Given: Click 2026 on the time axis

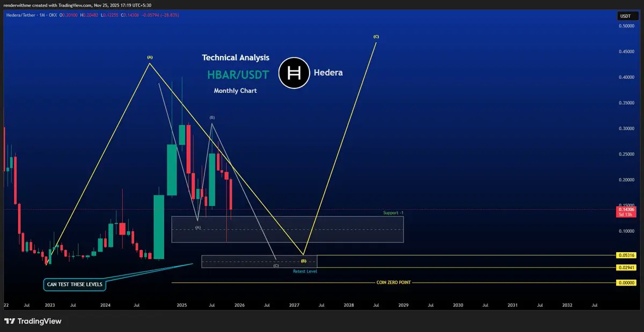Looking at the screenshot, I should (x=239, y=305).
